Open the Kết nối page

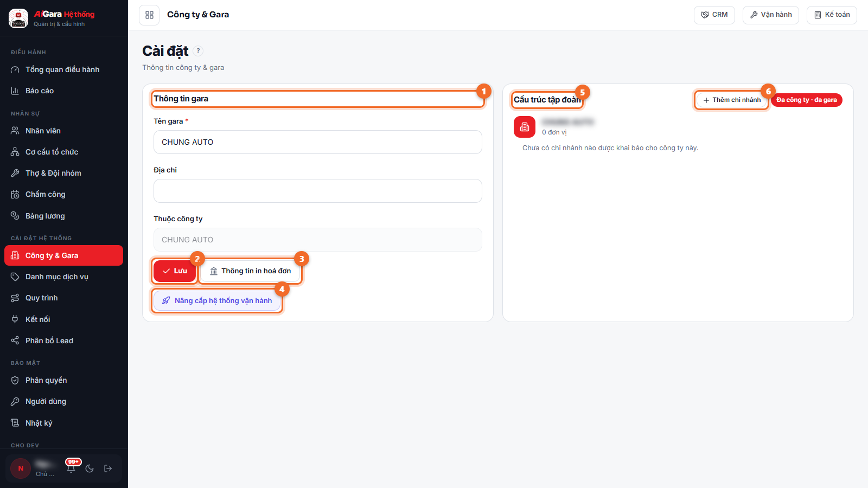point(64,319)
